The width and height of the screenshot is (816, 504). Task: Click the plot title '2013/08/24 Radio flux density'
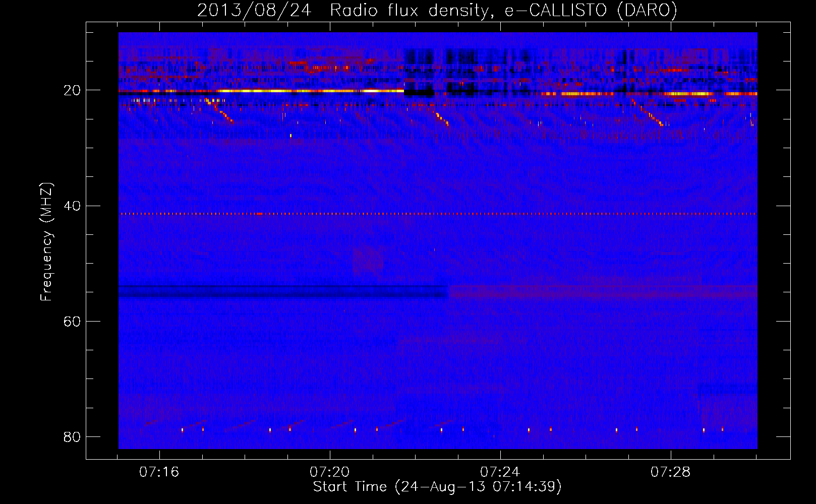tap(437, 10)
